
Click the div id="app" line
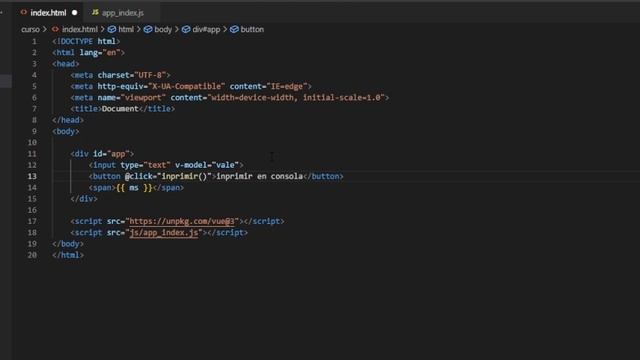(102, 154)
